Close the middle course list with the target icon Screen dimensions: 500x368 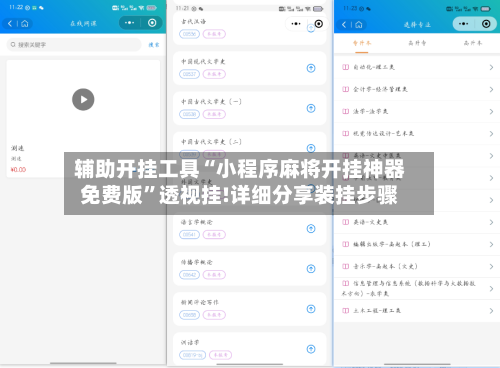tap(319, 24)
